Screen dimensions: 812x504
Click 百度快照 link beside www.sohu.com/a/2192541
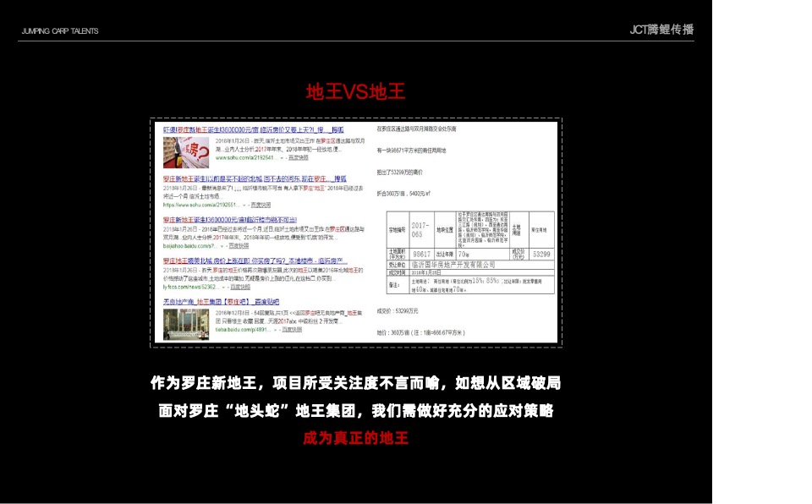coord(299,157)
